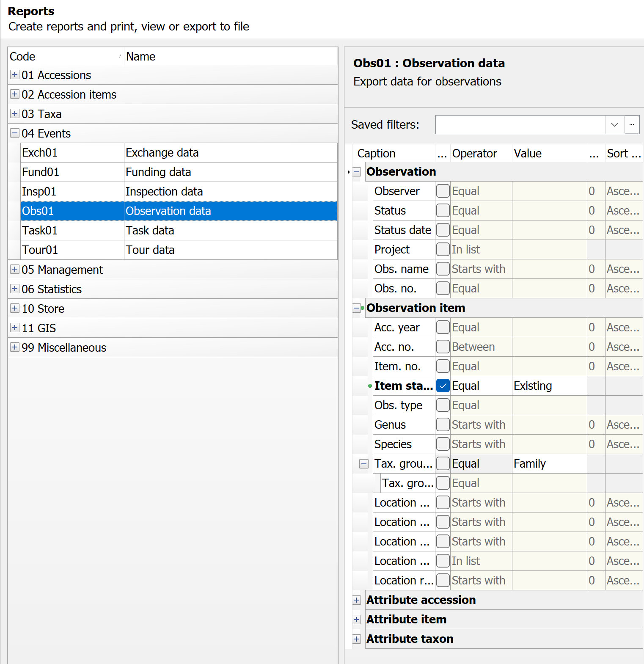Viewport: 644px width, 664px height.
Task: Click the Equal operator for Item status
Action: click(481, 386)
